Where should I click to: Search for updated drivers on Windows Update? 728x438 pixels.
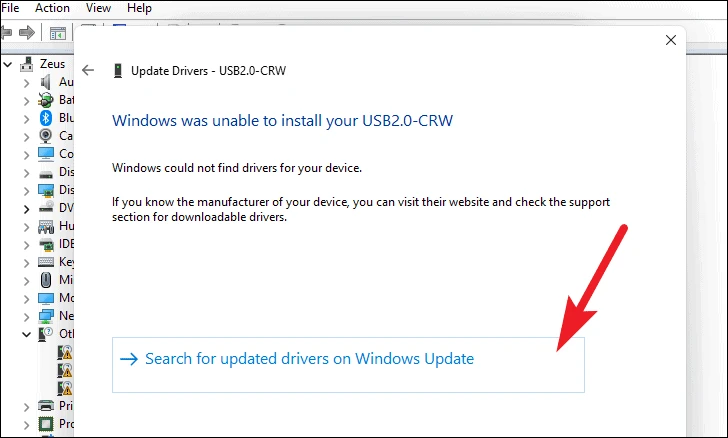(x=348, y=365)
